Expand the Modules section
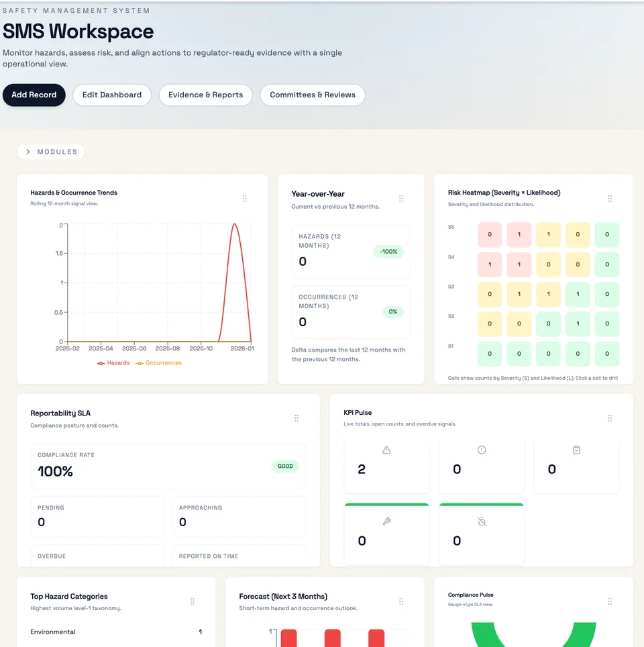Image resolution: width=644 pixels, height=647 pixels. [50, 152]
